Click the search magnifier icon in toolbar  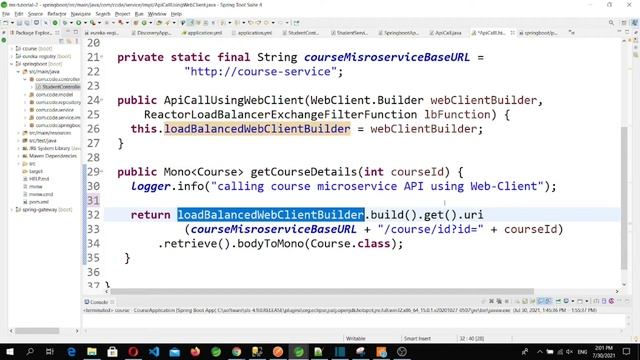[611, 23]
